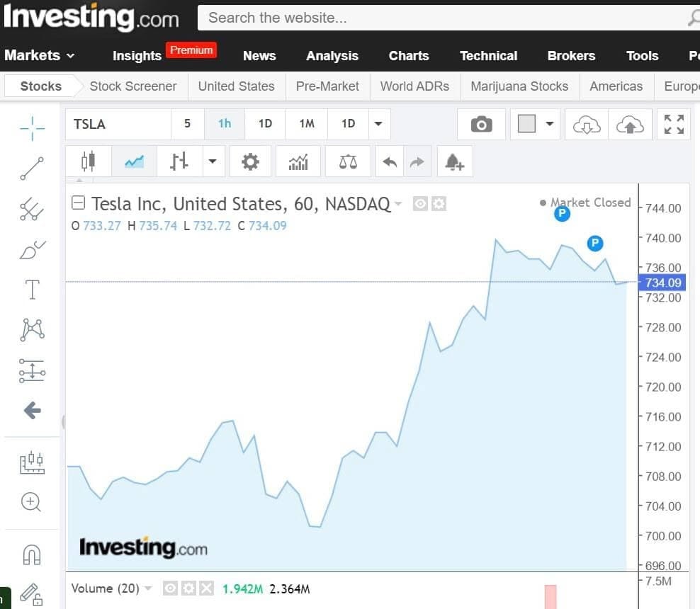Open the indicators icon
Screen dimensions: 700x609
point(298,161)
